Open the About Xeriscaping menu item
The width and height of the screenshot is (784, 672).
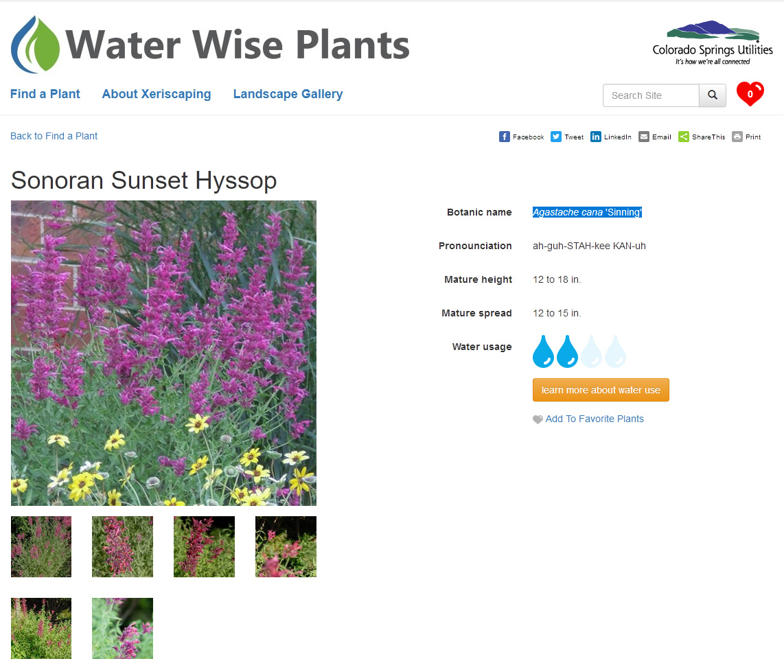[157, 94]
